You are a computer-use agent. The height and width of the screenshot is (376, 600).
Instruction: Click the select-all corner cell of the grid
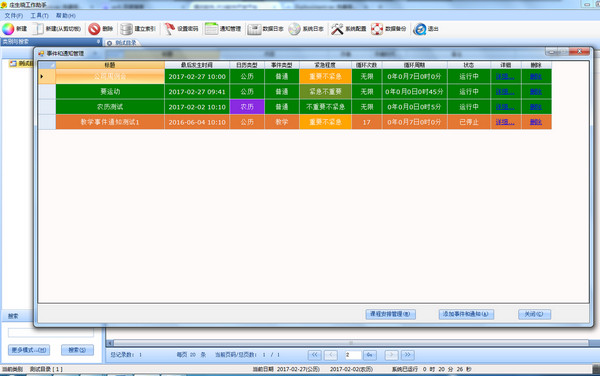point(47,65)
